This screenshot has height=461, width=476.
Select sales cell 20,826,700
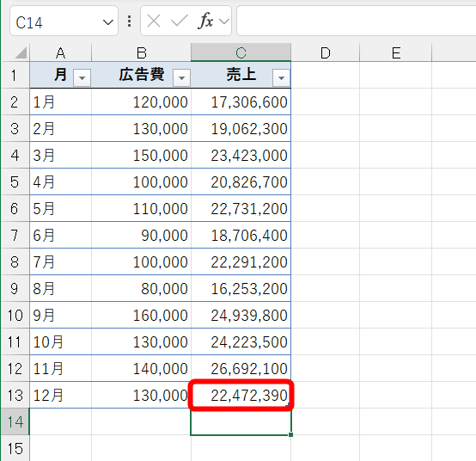(241, 181)
